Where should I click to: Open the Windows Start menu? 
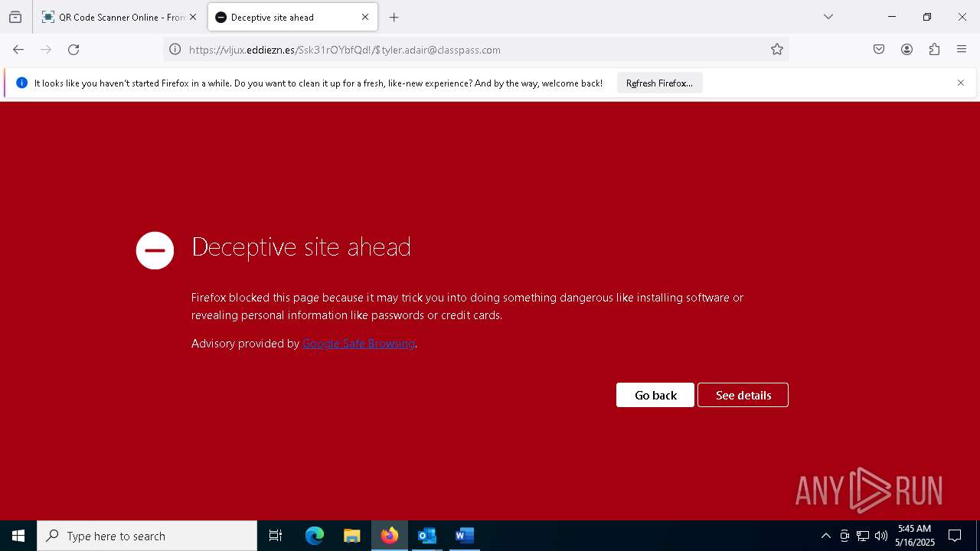(18, 536)
